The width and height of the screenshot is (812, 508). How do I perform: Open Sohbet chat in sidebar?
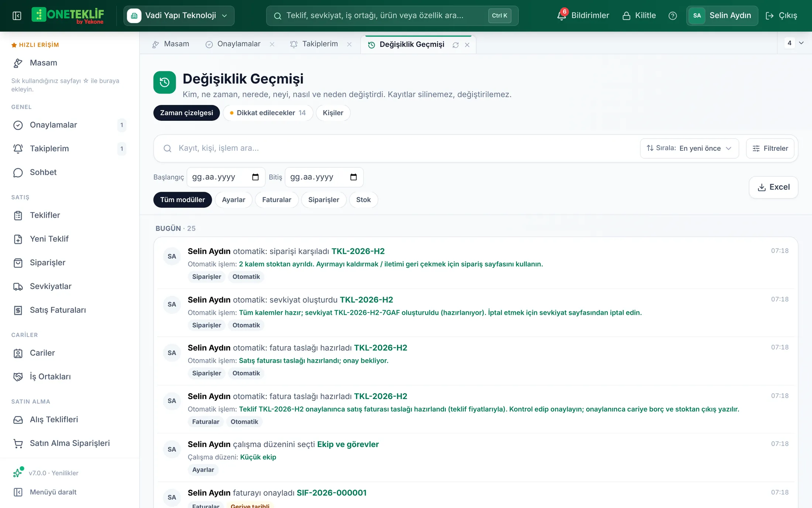point(69,172)
